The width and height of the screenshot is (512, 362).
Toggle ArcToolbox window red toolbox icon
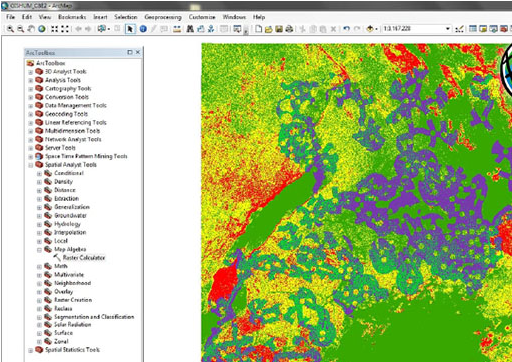coord(504,29)
